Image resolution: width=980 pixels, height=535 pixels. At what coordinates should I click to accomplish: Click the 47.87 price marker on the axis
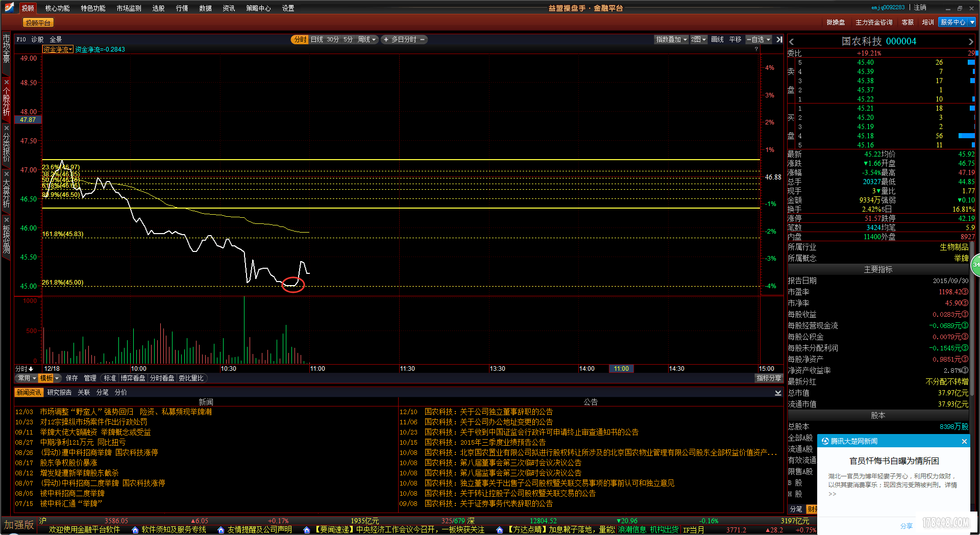(x=28, y=120)
